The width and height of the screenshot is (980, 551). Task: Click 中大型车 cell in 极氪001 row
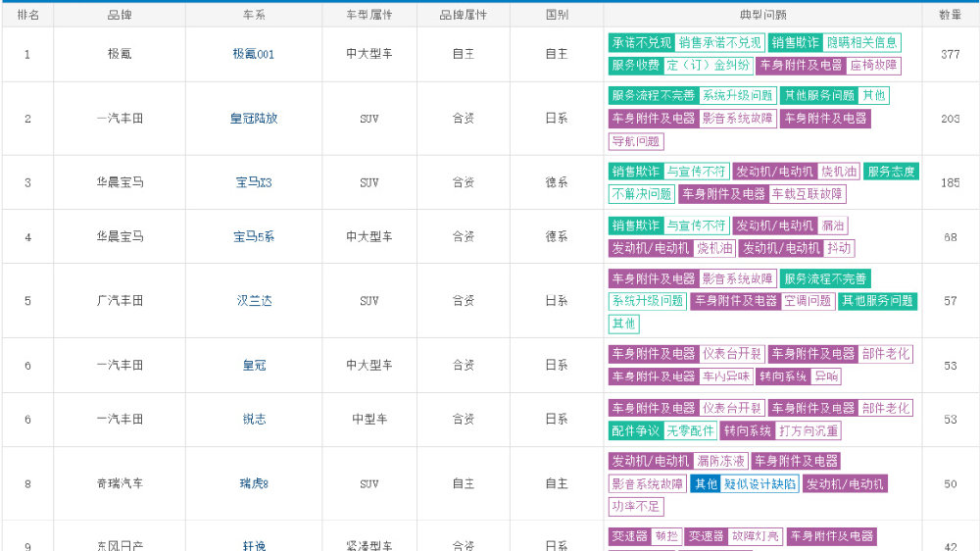point(369,54)
